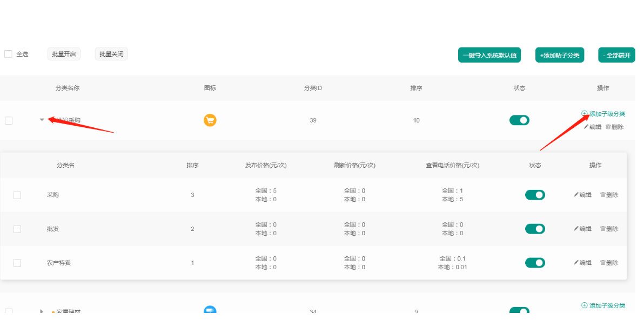
Task: Click the blue 家居建材 category icon
Action: tap(210, 310)
